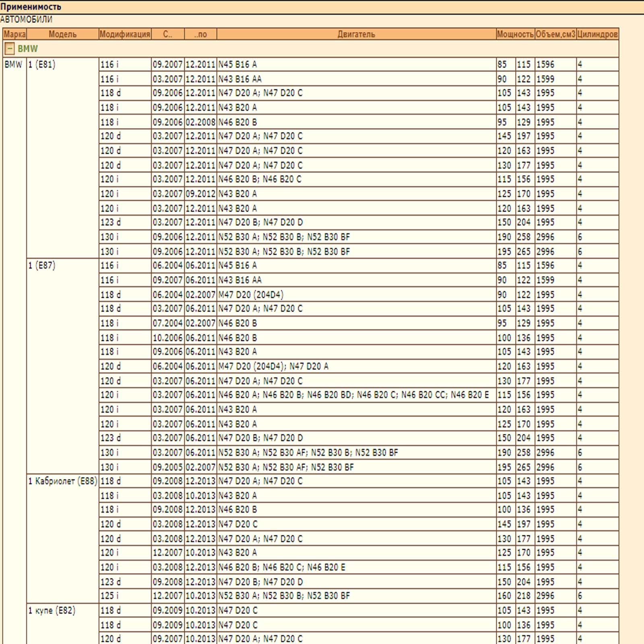Viewport: 644px width, 644px height.
Task: Click the Модификация column header
Action: (x=125, y=34)
